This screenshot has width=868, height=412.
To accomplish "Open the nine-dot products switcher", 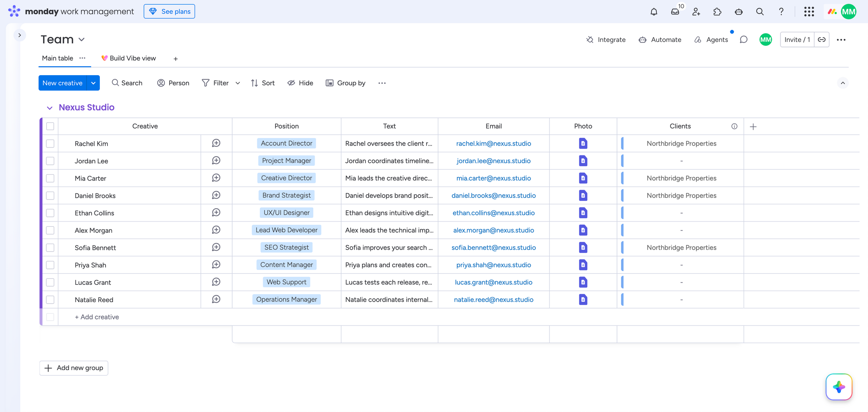I will pos(809,12).
